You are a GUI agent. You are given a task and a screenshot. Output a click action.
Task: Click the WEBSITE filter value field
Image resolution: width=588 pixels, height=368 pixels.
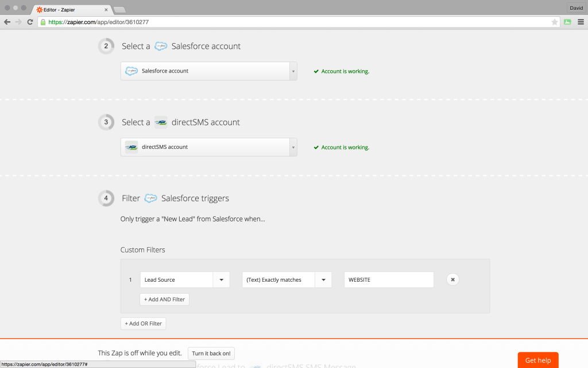coord(389,280)
